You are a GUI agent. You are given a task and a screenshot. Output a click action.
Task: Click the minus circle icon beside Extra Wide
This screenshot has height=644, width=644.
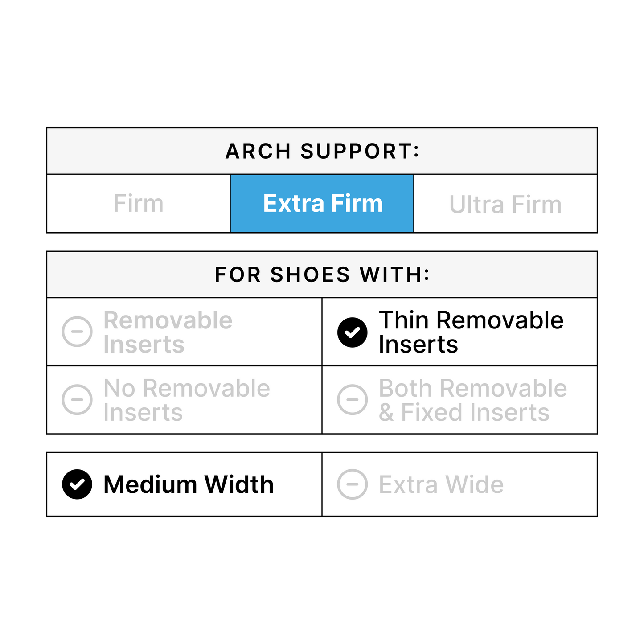[x=353, y=484]
